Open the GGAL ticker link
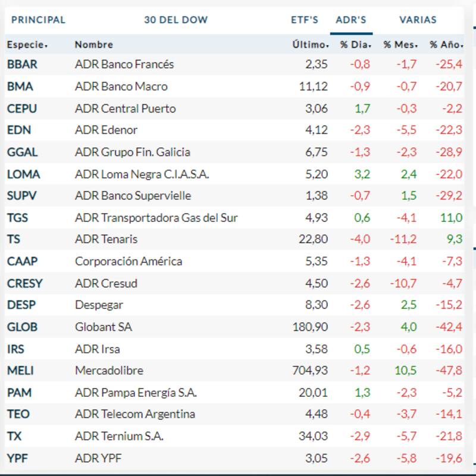476x476 pixels. (x=22, y=152)
